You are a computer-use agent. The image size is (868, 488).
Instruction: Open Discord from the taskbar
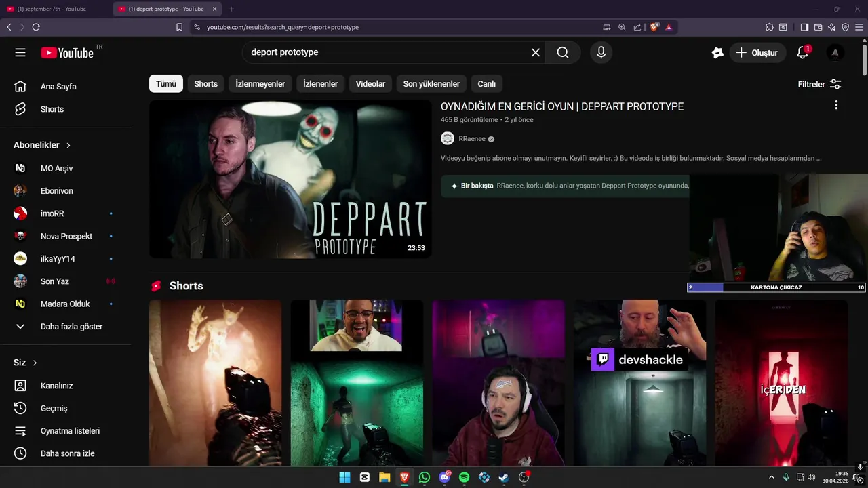click(445, 477)
